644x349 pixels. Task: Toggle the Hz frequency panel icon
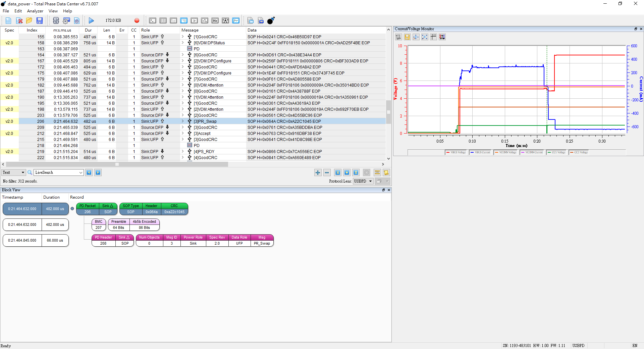[x=215, y=21]
